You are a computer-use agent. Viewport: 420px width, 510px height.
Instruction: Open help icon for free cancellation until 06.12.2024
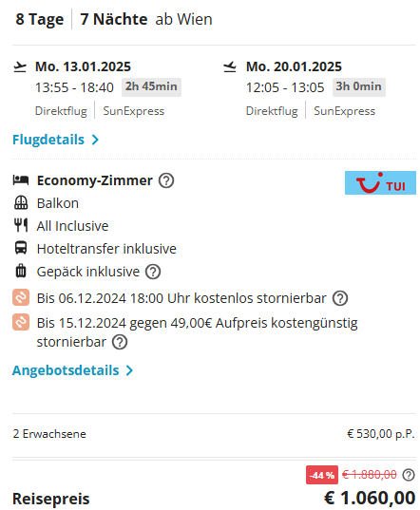click(x=340, y=298)
